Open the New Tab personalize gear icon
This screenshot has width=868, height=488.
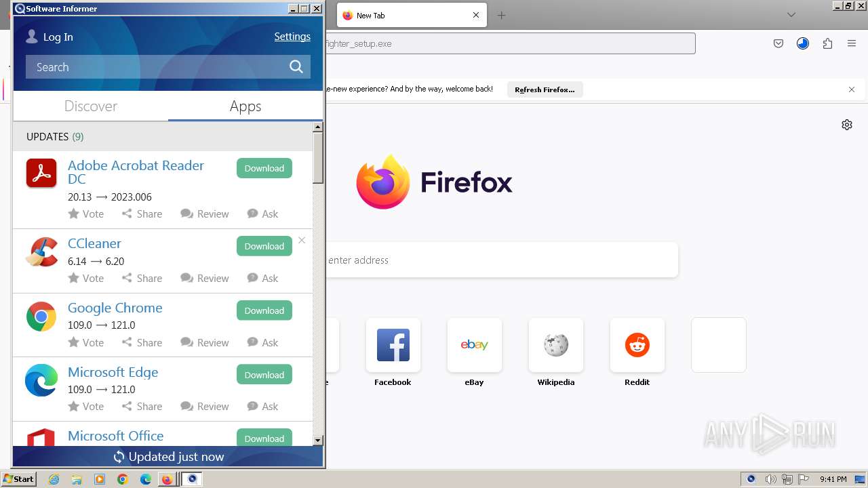point(847,125)
